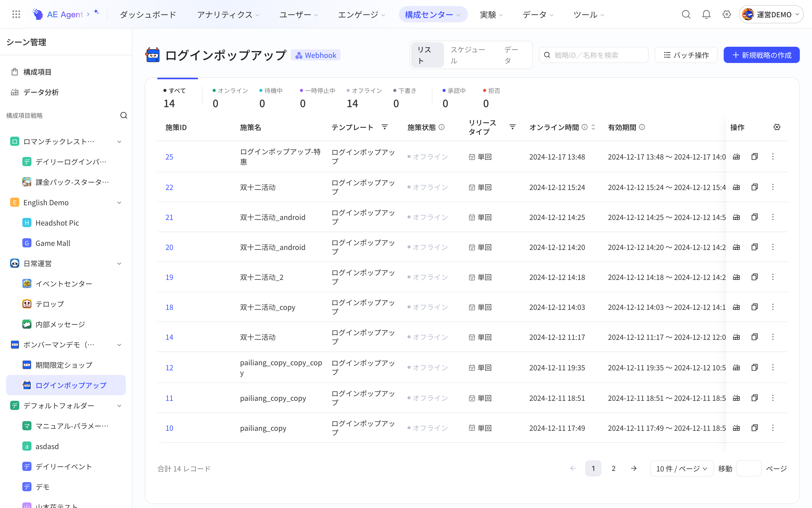Open the app grid launcher icon
The width and height of the screenshot is (812, 508).
[16, 14]
